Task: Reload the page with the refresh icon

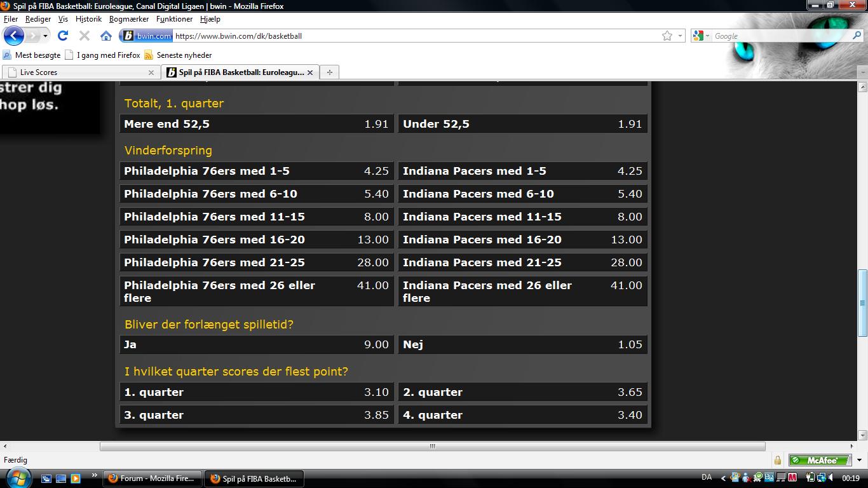Action: tap(62, 36)
